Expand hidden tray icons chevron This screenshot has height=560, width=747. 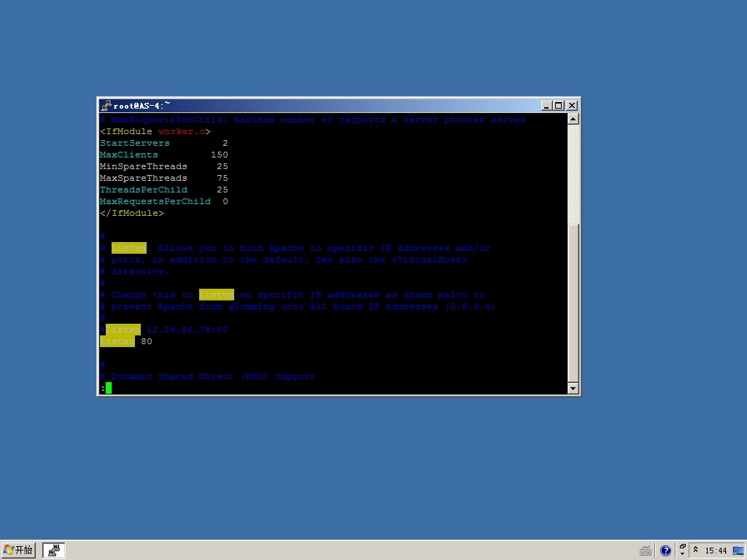(x=695, y=551)
